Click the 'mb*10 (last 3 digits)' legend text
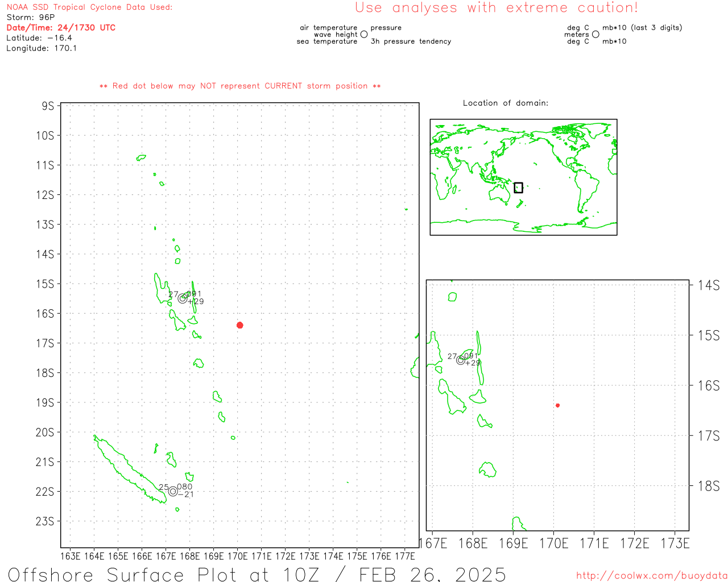The height and width of the screenshot is (582, 728). click(642, 28)
